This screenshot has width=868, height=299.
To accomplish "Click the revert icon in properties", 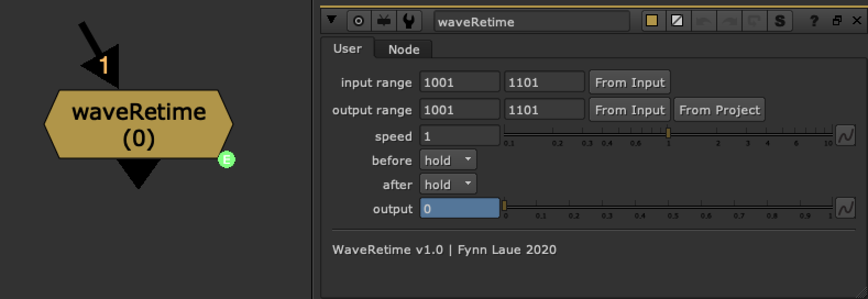I will pos(754,21).
